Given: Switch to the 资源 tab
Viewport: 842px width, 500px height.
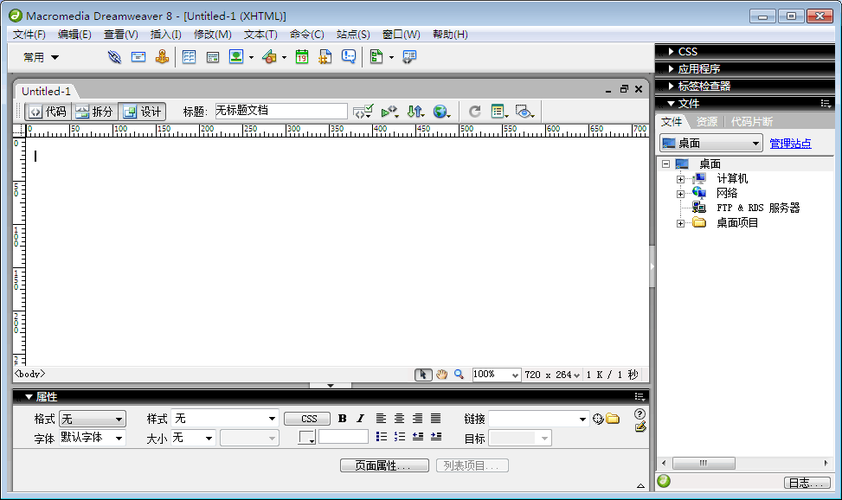Looking at the screenshot, I should pos(707,122).
